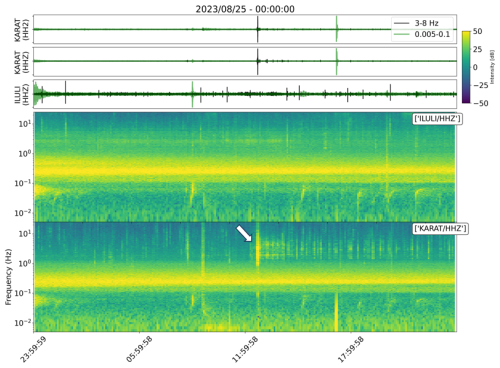Click the black spike in the KARAT HHZ waveform

pos(258,61)
